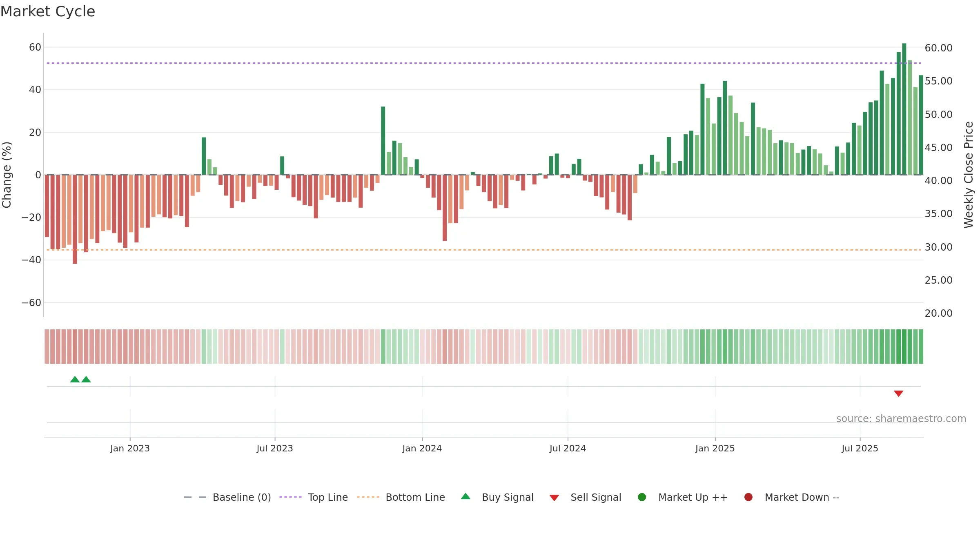Click the first buy signal marker in late 2022
The height and width of the screenshot is (551, 980).
coord(75,380)
